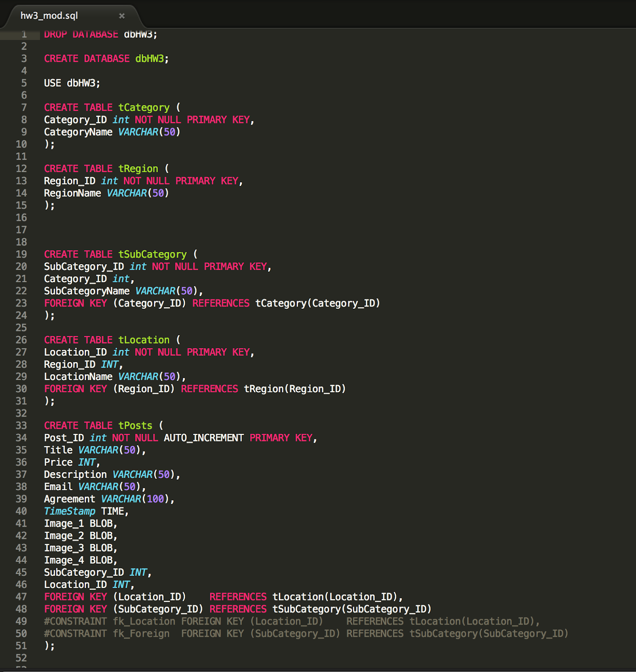
Task: Click 'Title VARCHAR(50),' line
Action: point(95,450)
